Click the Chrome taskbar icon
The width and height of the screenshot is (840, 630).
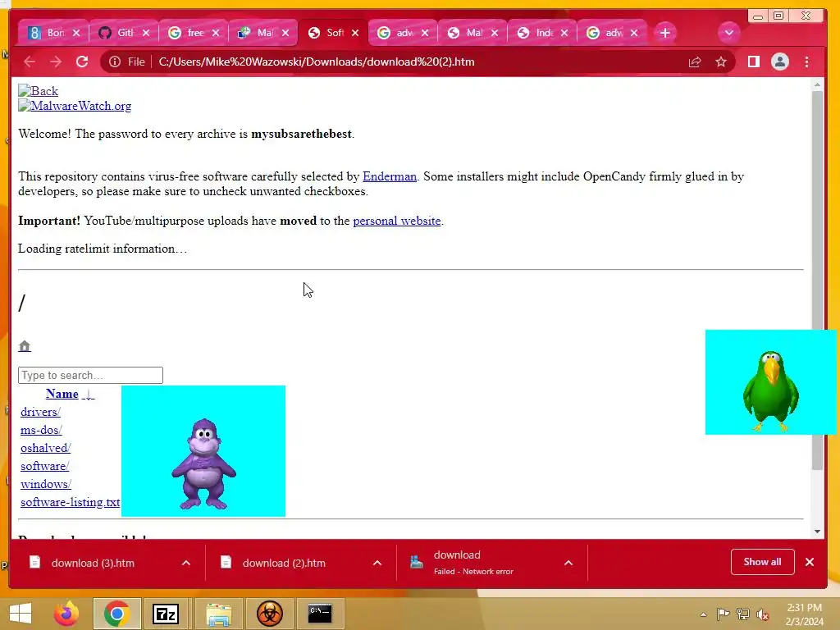click(x=117, y=614)
